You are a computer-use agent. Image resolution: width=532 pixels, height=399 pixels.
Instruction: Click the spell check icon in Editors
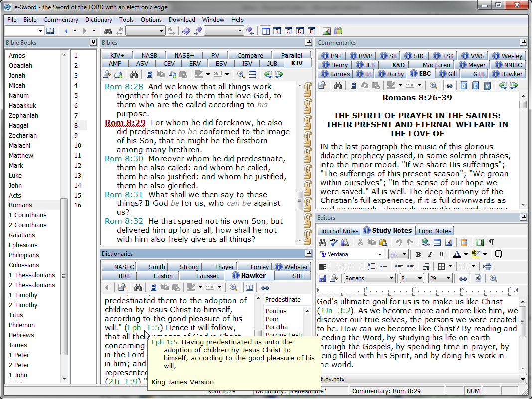click(x=333, y=243)
